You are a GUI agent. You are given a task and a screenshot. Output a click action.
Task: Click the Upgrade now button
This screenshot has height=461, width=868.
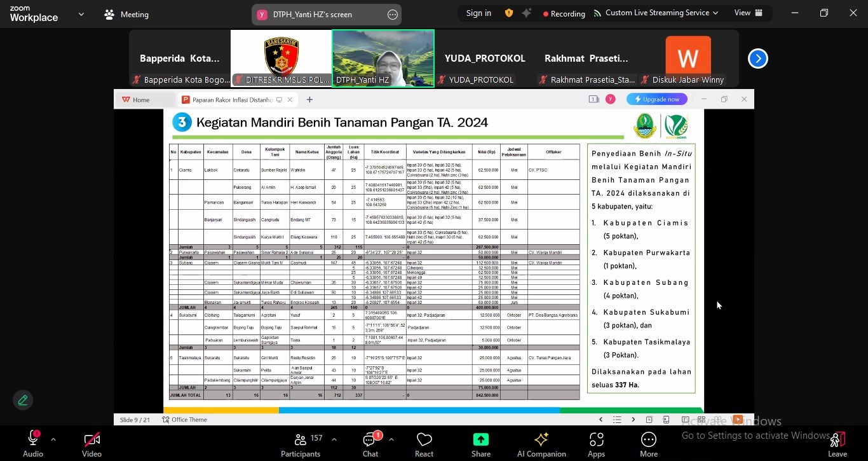(x=657, y=99)
